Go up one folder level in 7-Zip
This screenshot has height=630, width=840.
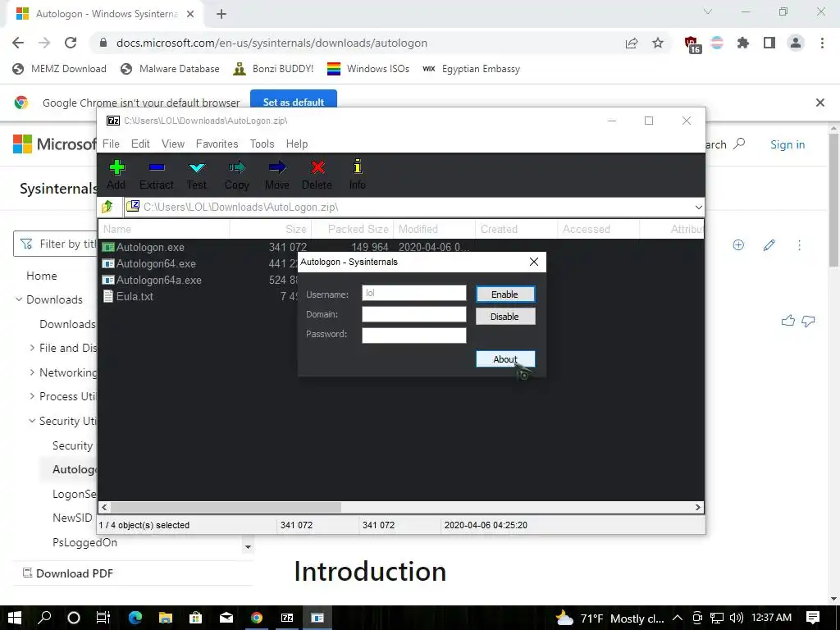pos(107,206)
